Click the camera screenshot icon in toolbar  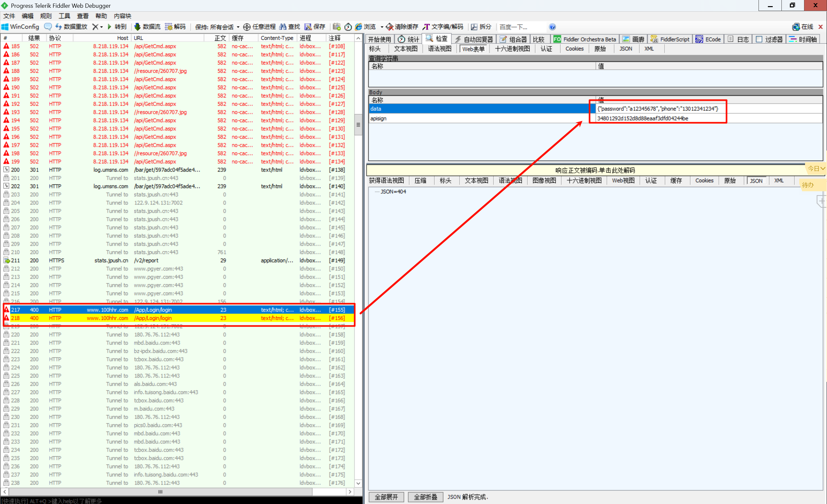(337, 27)
